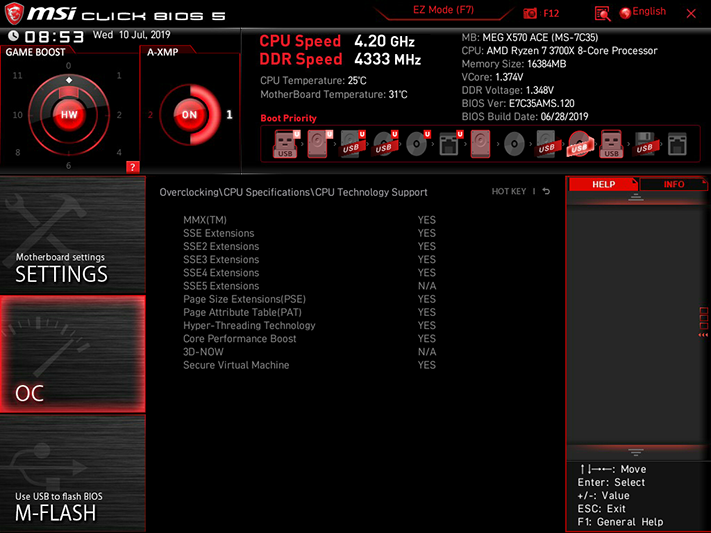Click the F12 screenshot camera icon
711x533 pixels.
point(530,13)
